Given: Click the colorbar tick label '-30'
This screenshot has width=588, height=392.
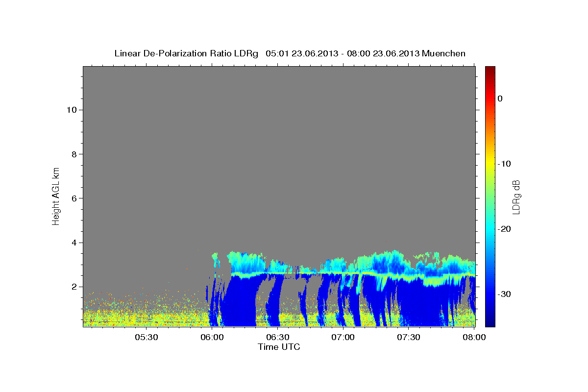Looking at the screenshot, I should (x=504, y=294).
